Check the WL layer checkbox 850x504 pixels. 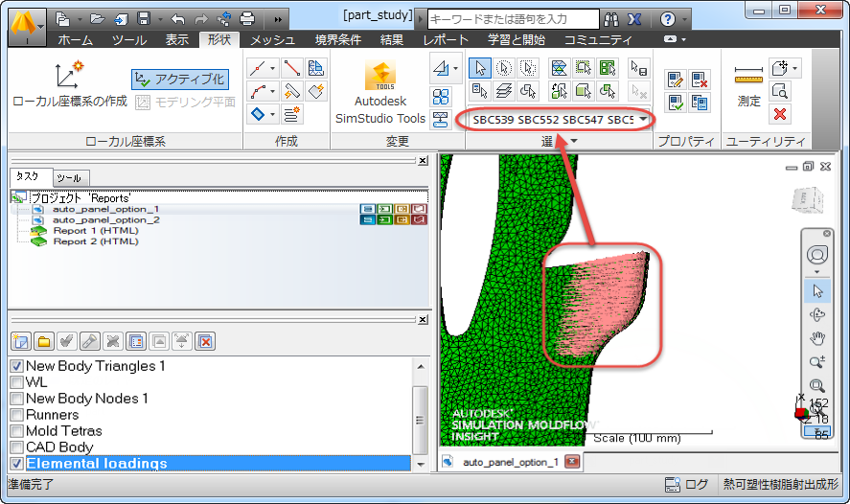click(x=17, y=382)
